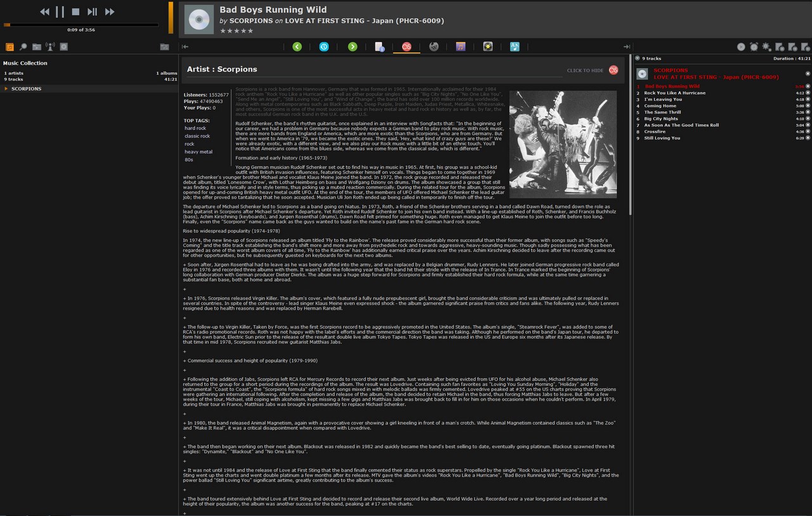Open the device/disc icon in sidebar toolbar
This screenshot has width=812, height=516.
point(63,47)
